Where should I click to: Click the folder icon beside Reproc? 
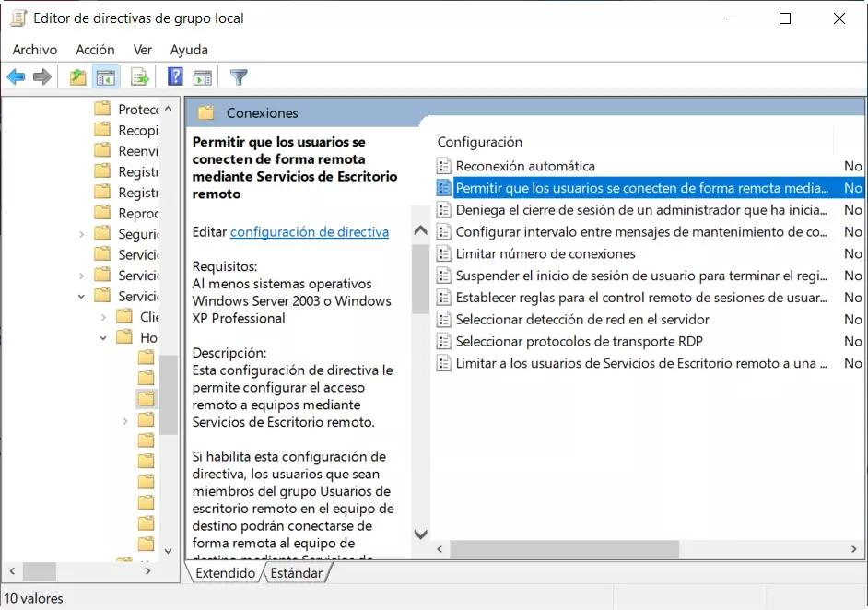[x=102, y=213]
